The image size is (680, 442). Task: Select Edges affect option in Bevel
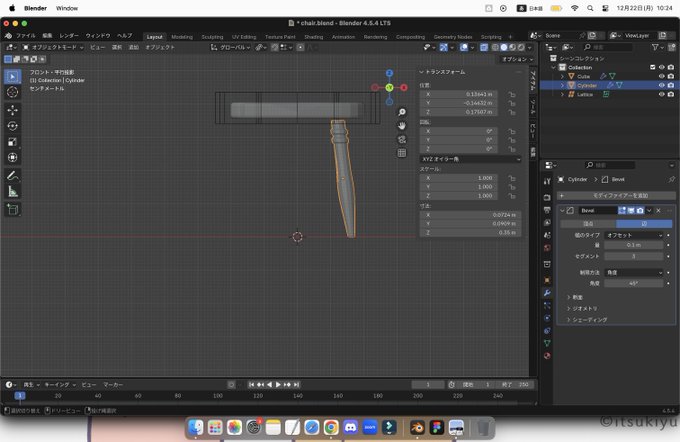click(x=644, y=224)
